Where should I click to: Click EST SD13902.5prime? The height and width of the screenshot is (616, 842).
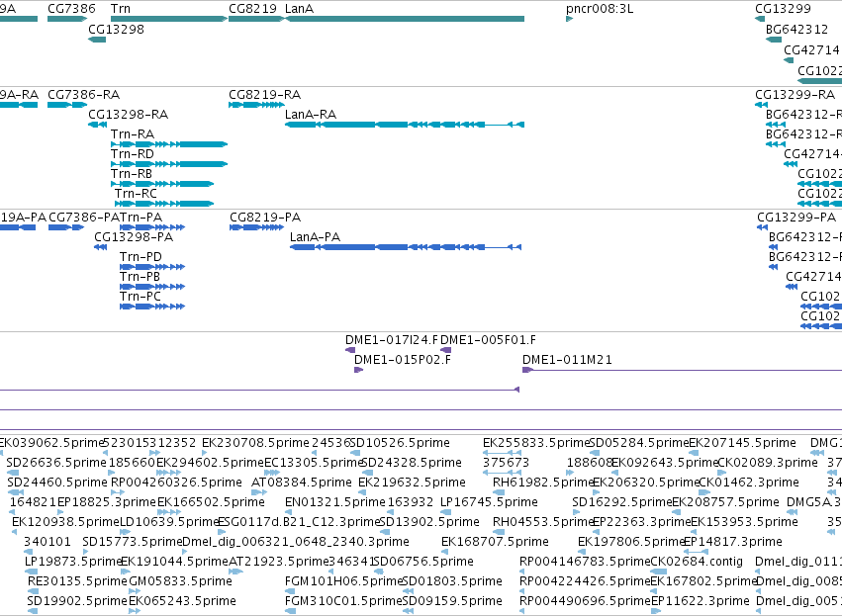pos(429,522)
